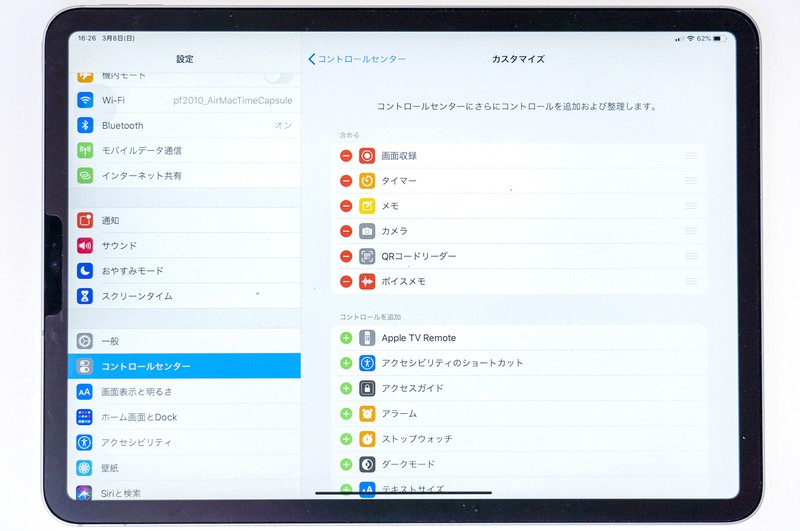Click the アラーム clock icon
800x531 pixels.
(367, 413)
